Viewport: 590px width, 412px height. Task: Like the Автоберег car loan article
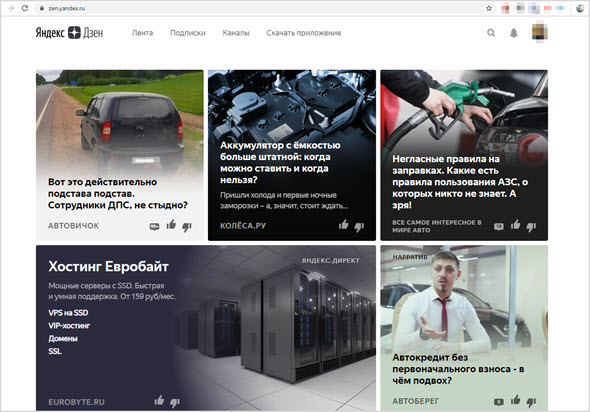[515, 400]
